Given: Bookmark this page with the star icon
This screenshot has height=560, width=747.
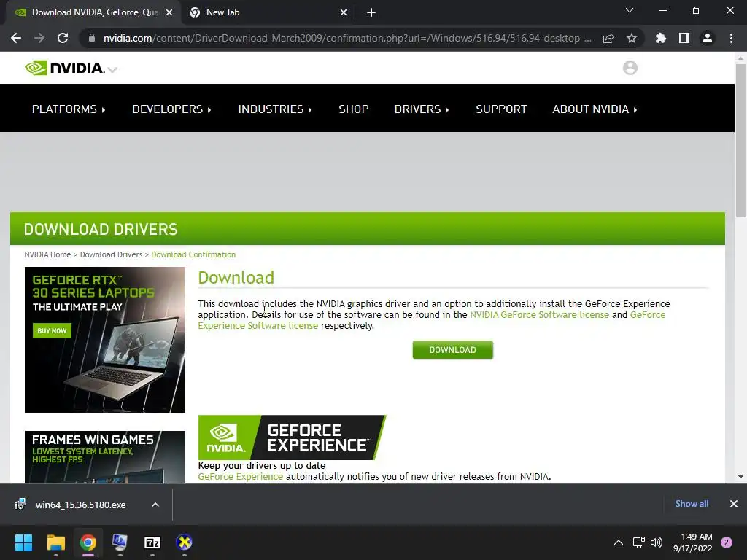Looking at the screenshot, I should coord(632,38).
